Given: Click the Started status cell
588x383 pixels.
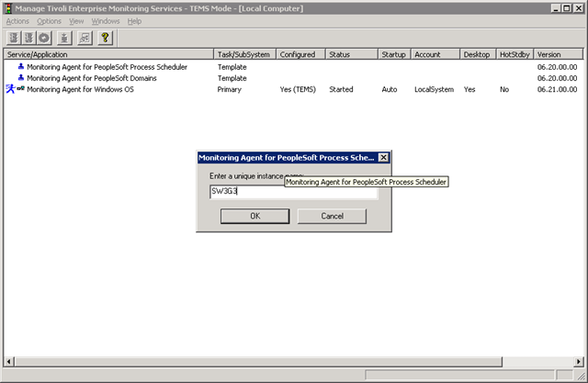Looking at the screenshot, I should coord(341,90).
